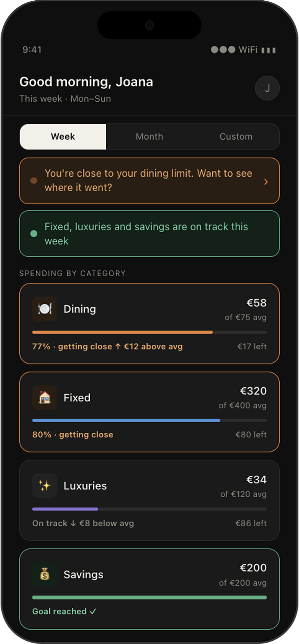Switch to the Month view
Viewport: 299px width, 644px height.
[149, 137]
